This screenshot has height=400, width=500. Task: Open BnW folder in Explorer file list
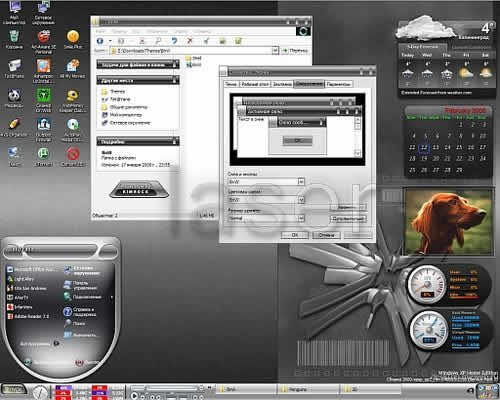194,58
